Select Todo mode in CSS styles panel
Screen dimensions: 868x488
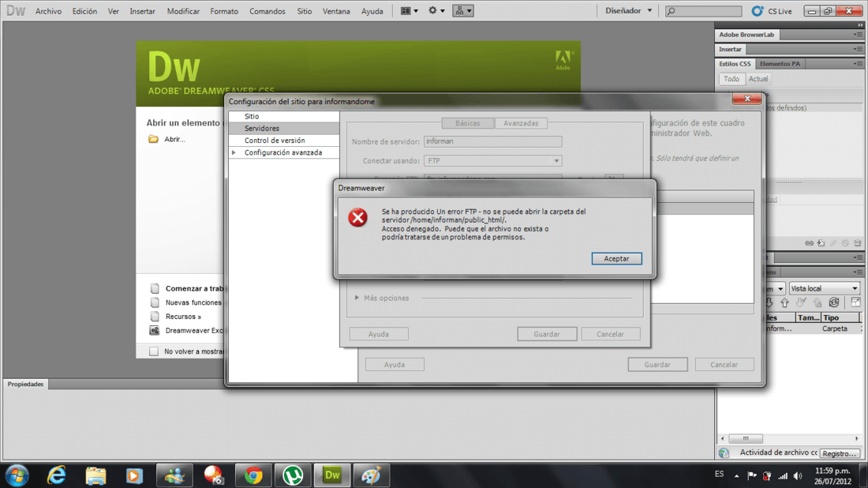[x=731, y=79]
